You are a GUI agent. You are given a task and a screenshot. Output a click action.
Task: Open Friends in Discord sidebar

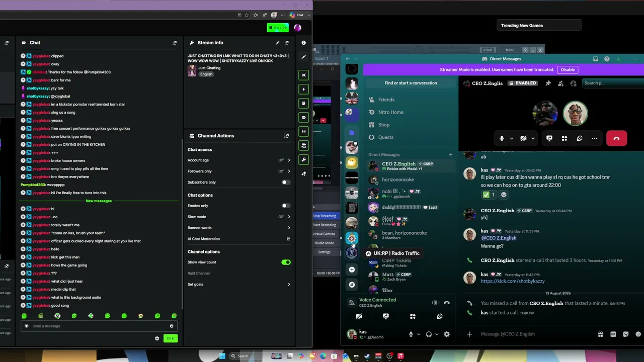point(411,100)
